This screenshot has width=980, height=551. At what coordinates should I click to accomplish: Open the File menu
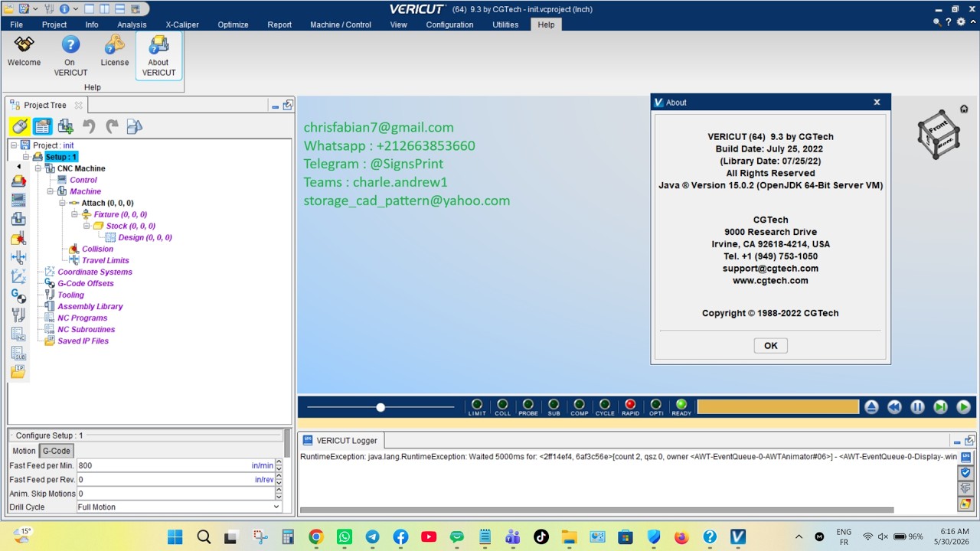tap(16, 24)
